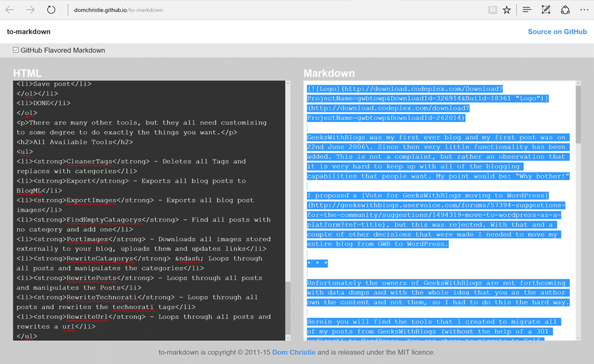This screenshot has width=594, height=364.
Task: Click down arrow of HTML pane scrollbar
Action: click(288, 337)
